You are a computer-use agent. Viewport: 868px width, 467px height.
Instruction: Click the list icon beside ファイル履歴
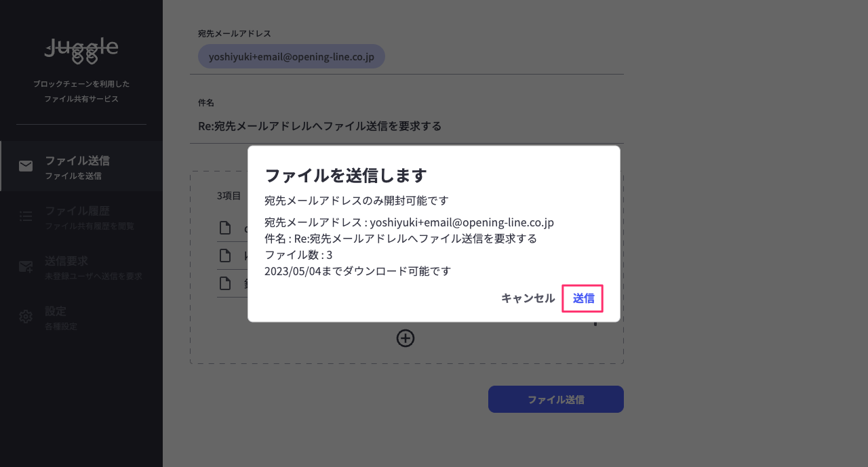click(x=26, y=216)
